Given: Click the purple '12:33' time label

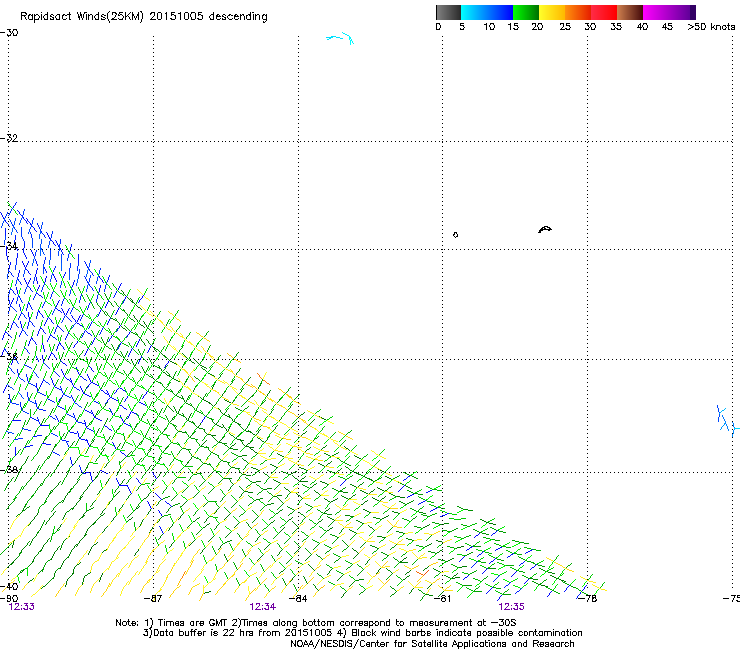Looking at the screenshot, I should 22,607.
